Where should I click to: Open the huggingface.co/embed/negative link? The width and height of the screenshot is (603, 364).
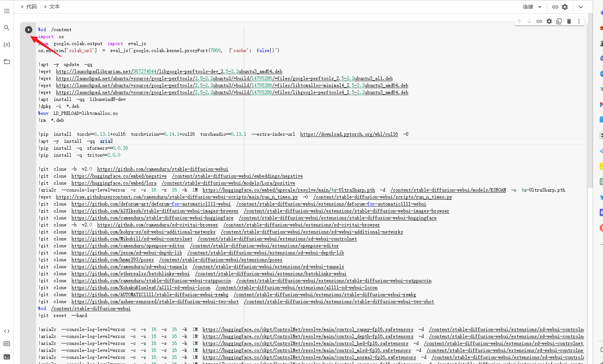[x=119, y=176]
